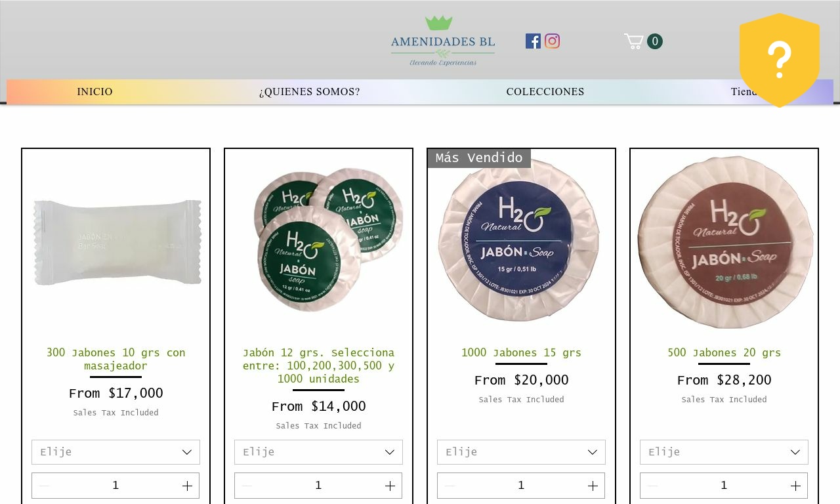Screen dimensions: 840x504
Task: Increase quantity for 300 Jabones 10 grs
Action: tap(187, 486)
